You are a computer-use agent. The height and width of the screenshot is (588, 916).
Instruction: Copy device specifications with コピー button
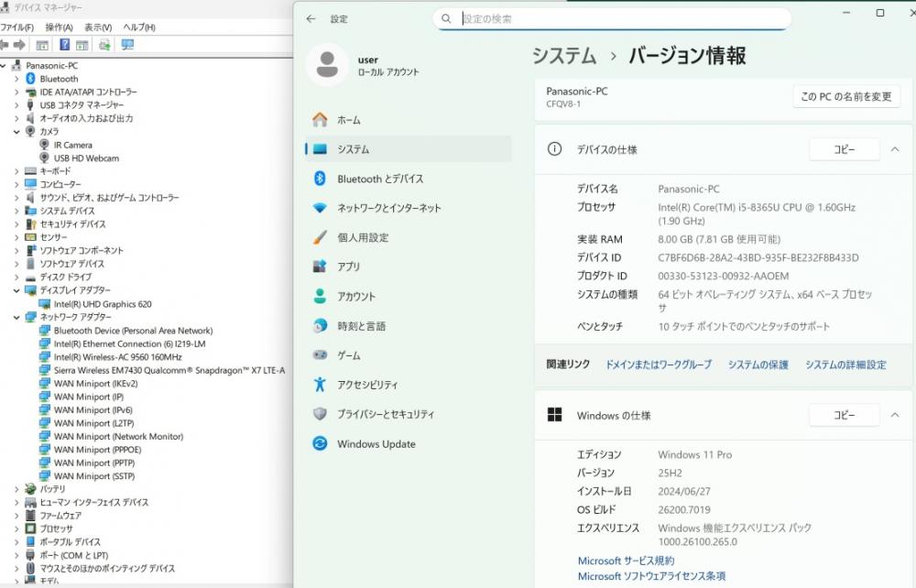(845, 149)
